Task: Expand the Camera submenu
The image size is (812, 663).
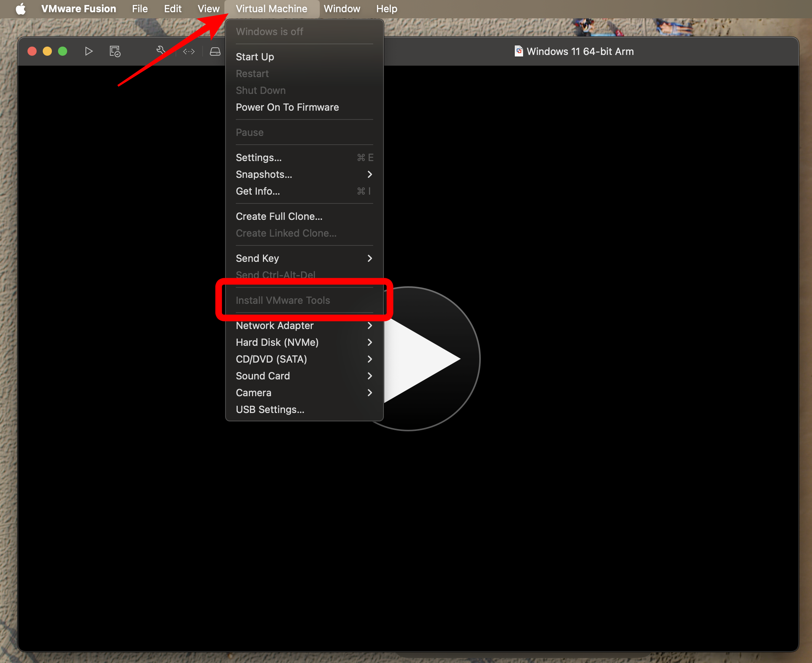Action: click(304, 393)
